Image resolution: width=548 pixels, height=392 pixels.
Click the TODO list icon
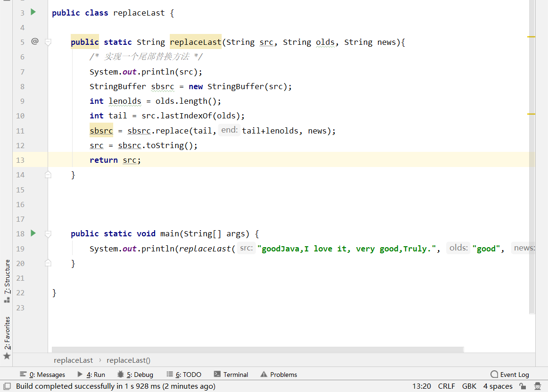click(169, 374)
